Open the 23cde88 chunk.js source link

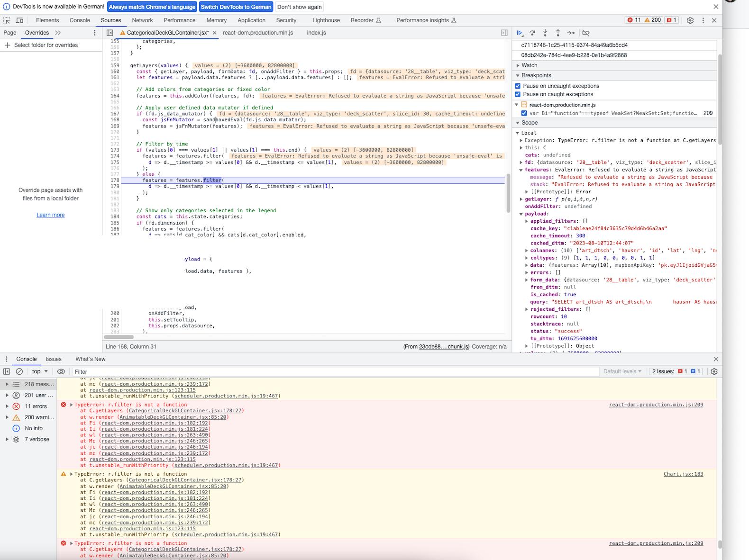444,347
